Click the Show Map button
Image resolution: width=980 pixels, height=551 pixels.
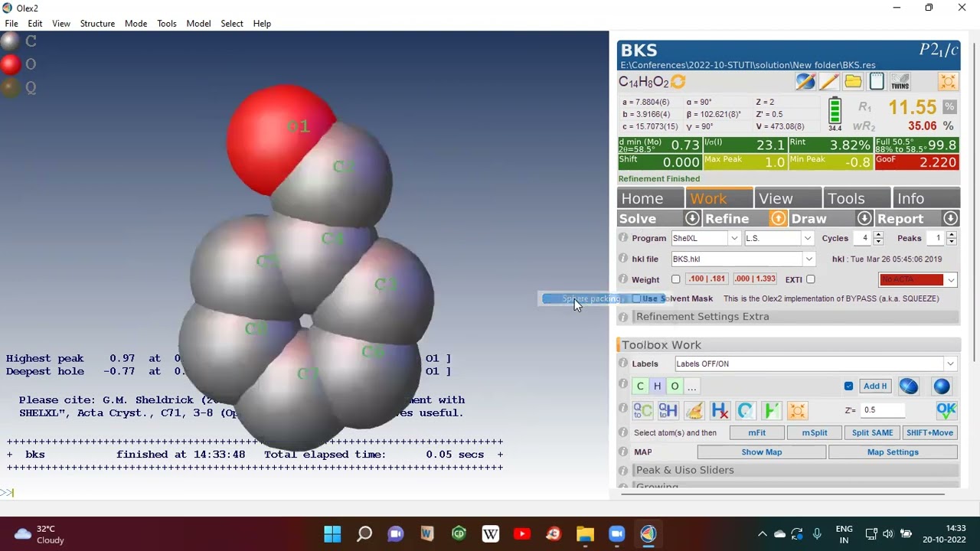click(x=761, y=452)
